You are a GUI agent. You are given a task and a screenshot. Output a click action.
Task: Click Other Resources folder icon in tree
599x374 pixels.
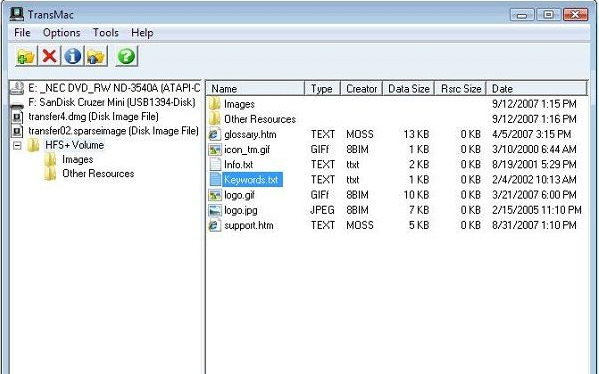coord(50,174)
